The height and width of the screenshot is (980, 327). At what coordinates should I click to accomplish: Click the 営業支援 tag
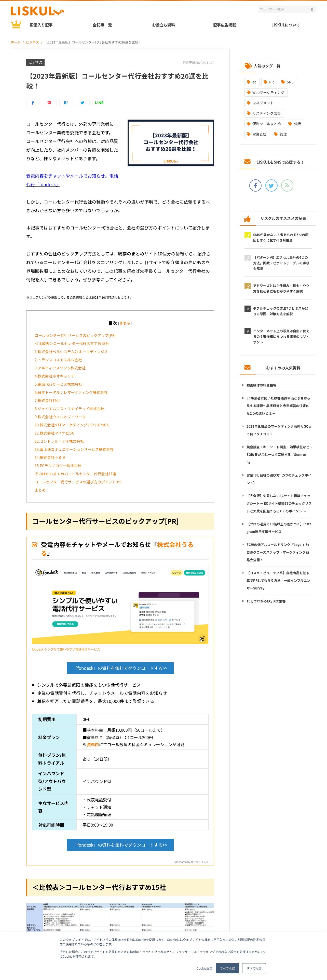(x=257, y=134)
